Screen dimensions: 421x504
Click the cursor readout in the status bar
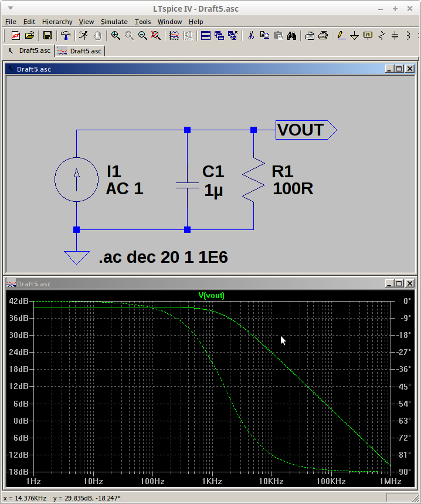point(62,498)
